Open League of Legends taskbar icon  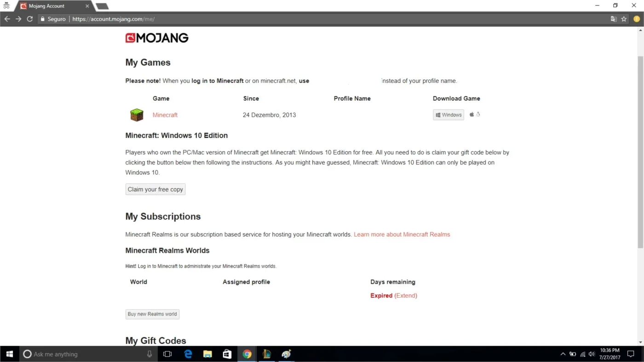(x=267, y=354)
